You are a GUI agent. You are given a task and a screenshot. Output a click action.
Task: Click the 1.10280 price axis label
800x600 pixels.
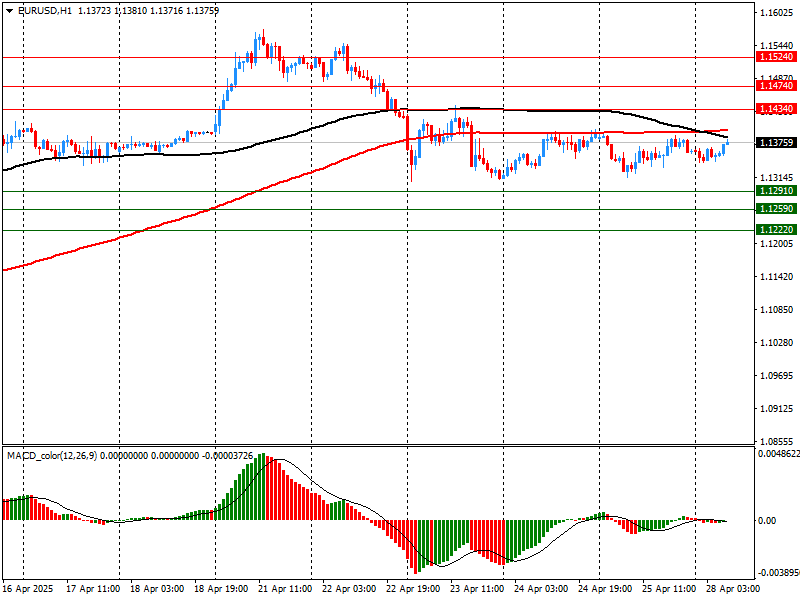(x=777, y=343)
